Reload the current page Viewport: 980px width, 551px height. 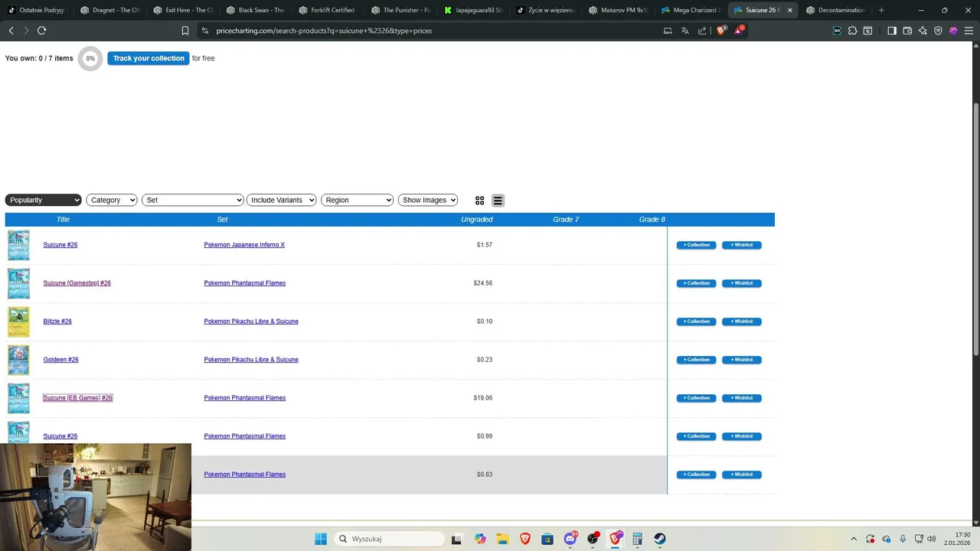click(x=42, y=31)
